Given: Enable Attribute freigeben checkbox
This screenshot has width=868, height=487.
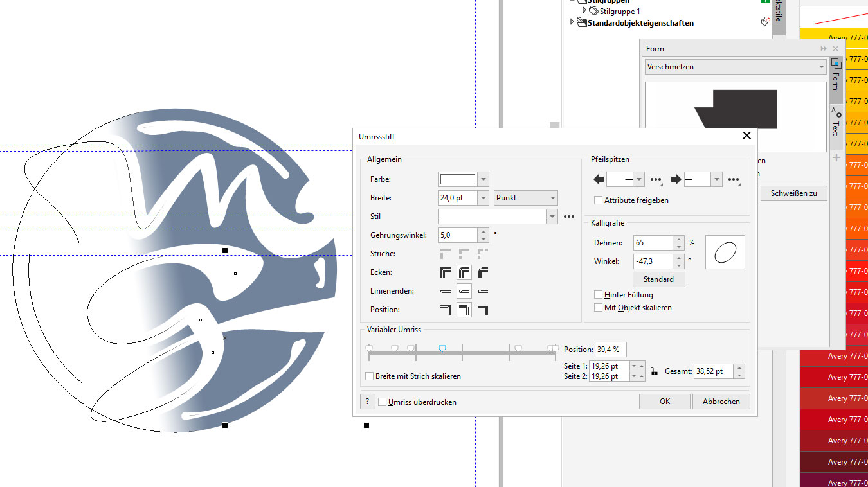Looking at the screenshot, I should click(x=599, y=200).
